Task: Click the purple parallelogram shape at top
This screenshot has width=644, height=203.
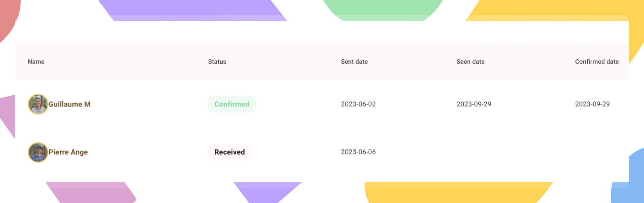Action: pyautogui.click(x=193, y=10)
